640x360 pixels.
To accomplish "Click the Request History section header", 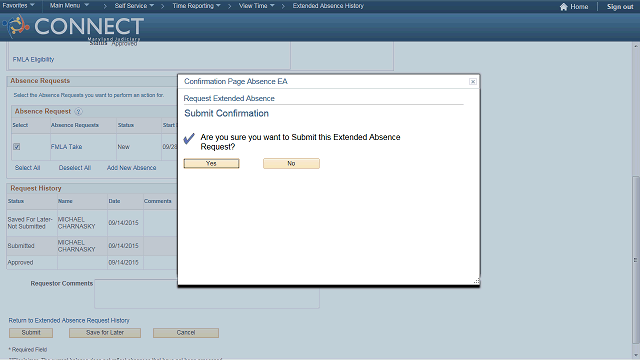I will [36, 188].
